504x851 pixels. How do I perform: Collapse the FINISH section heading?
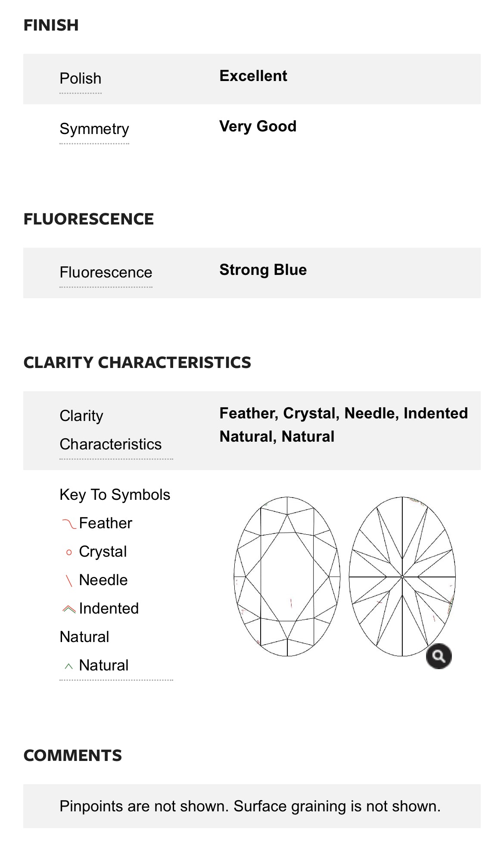pyautogui.click(x=51, y=25)
